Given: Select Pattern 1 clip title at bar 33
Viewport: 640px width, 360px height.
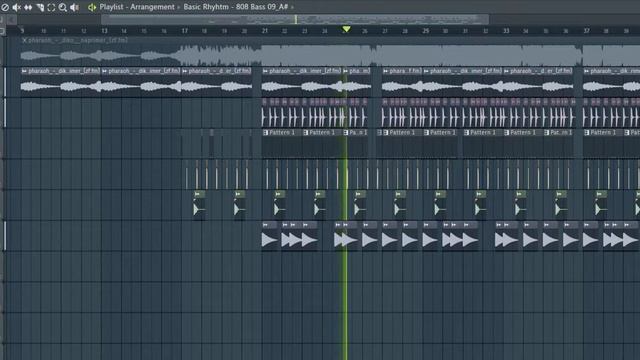Looking at the screenshot, I should click(523, 133).
